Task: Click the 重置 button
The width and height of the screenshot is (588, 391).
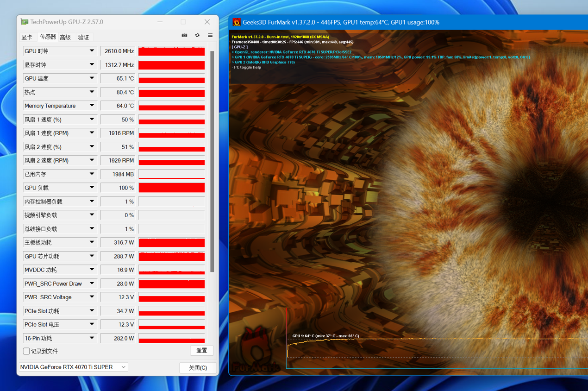Action: tap(202, 351)
